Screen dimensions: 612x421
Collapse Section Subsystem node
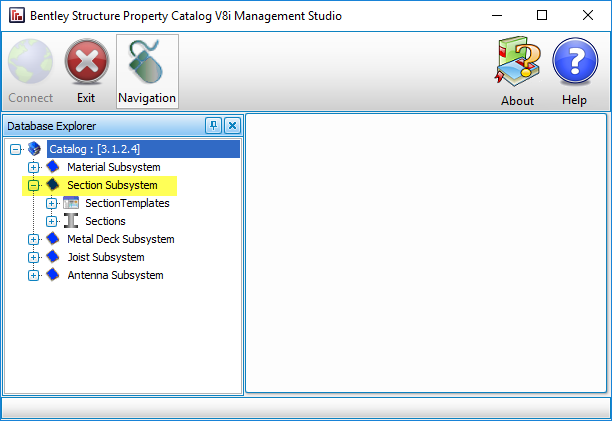point(34,185)
